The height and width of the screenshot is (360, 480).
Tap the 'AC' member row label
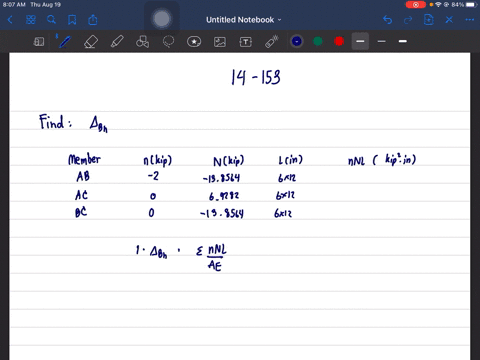click(81, 195)
